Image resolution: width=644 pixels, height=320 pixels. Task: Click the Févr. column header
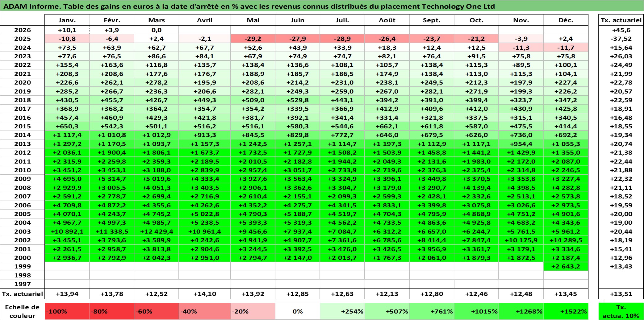coord(112,20)
